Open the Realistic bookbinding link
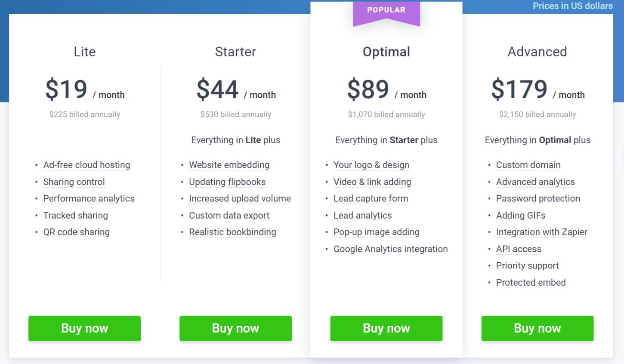624x364 pixels. 232,232
